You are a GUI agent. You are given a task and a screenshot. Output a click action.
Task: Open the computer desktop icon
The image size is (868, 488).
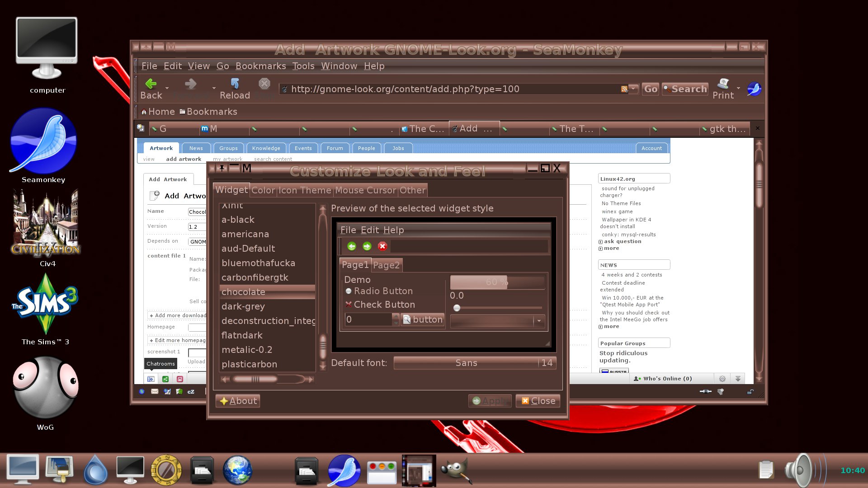47,49
